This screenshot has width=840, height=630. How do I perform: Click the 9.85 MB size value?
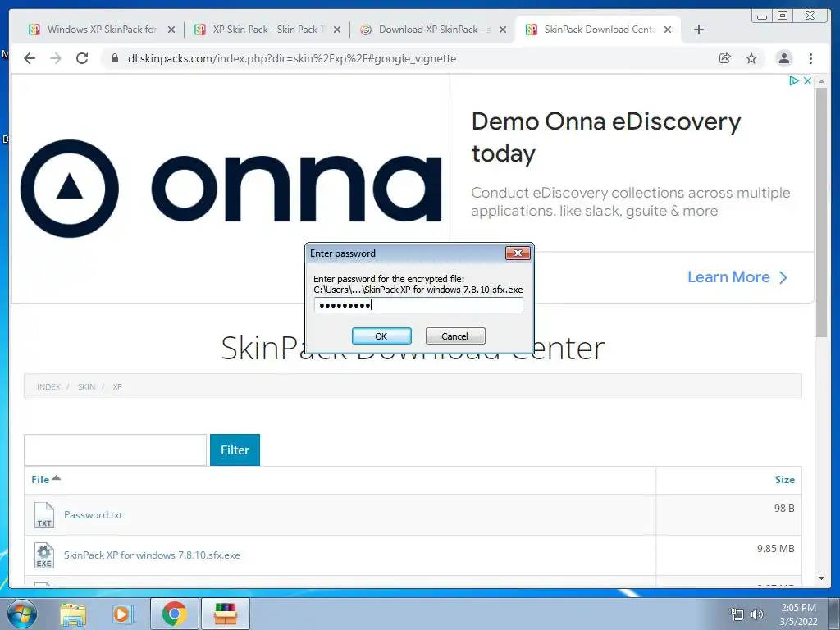(x=775, y=548)
